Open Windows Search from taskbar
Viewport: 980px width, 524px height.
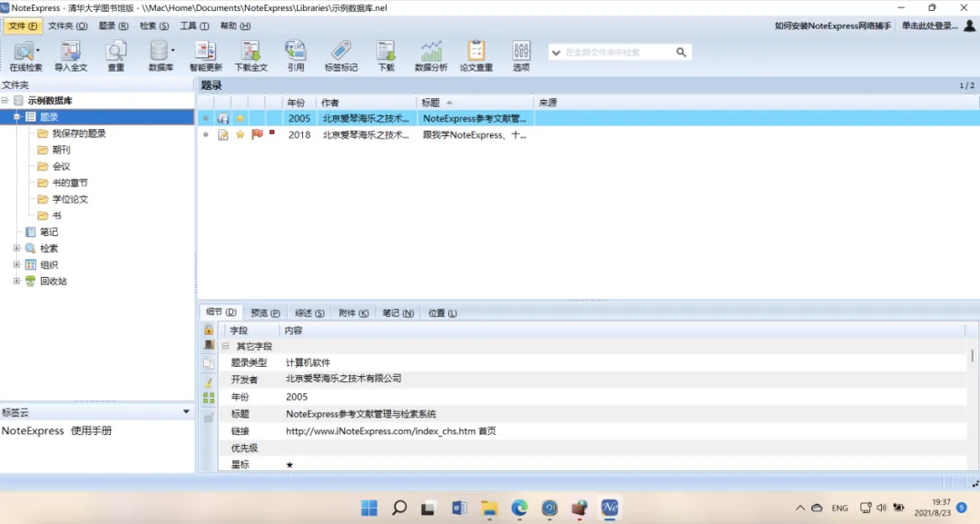[x=399, y=508]
